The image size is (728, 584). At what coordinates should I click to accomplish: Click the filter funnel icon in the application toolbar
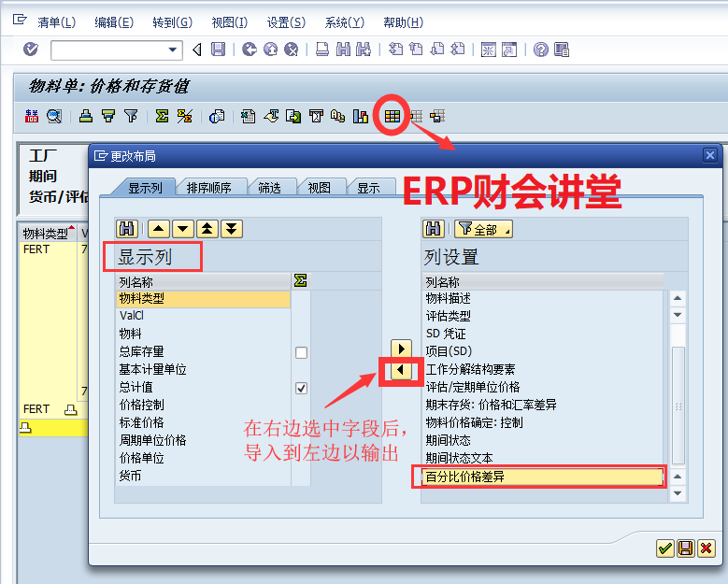(x=131, y=116)
